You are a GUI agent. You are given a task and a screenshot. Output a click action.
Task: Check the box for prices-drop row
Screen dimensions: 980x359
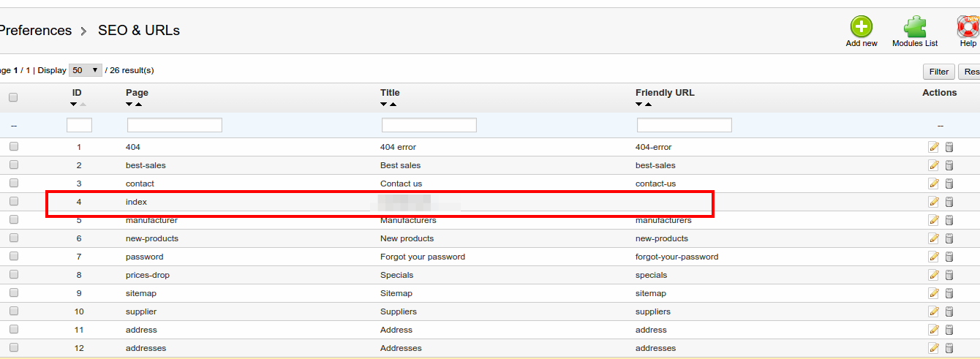(x=13, y=274)
